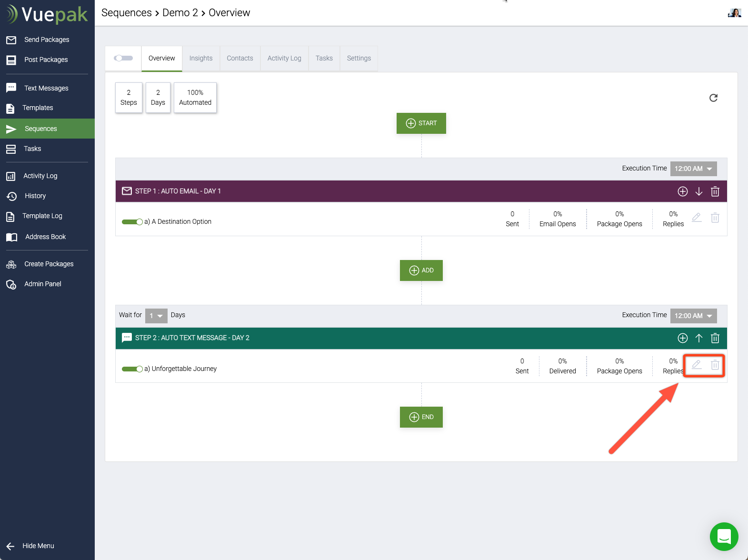Screen dimensions: 748x560
Task: Open Step 1 Execution Time dropdown
Action: [x=693, y=169]
